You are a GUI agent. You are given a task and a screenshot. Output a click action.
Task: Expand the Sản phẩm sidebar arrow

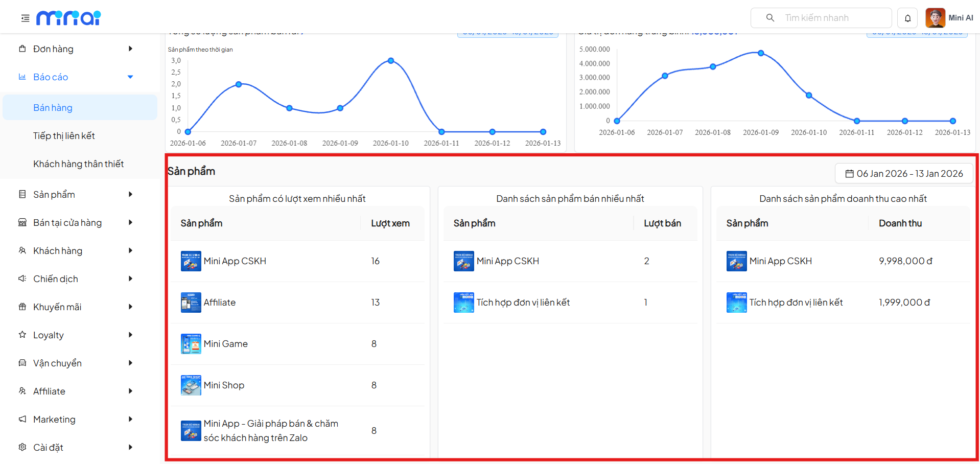pyautogui.click(x=130, y=195)
